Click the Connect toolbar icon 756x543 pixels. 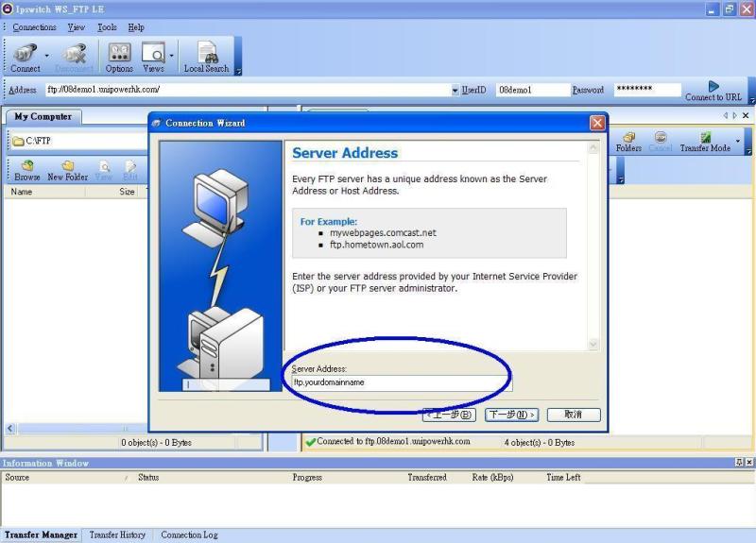(x=26, y=58)
